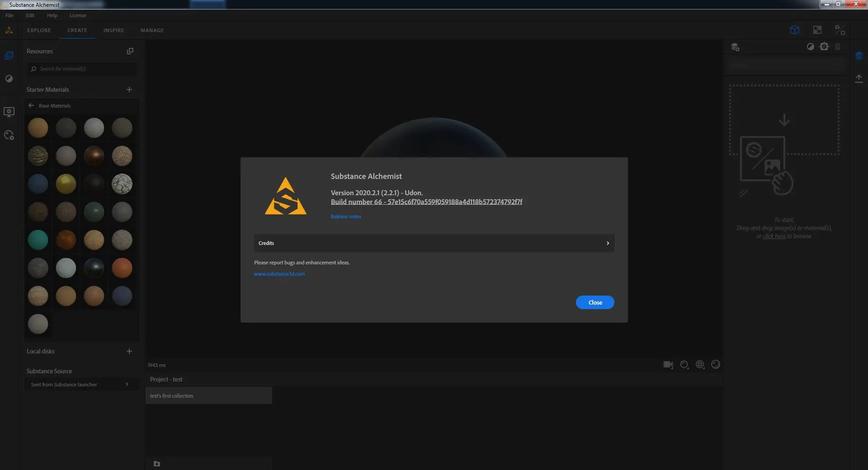Open the export upload icon on the right edge

pos(859,79)
